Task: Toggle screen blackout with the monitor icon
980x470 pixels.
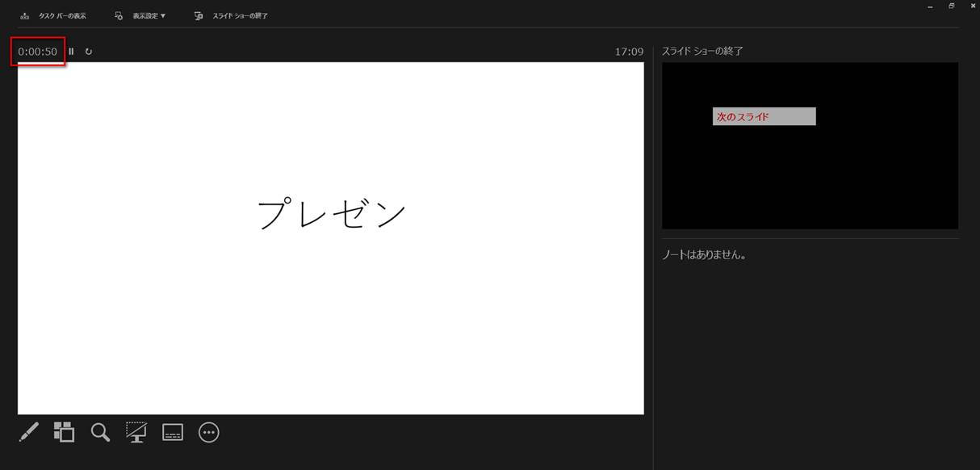Action: tap(136, 432)
